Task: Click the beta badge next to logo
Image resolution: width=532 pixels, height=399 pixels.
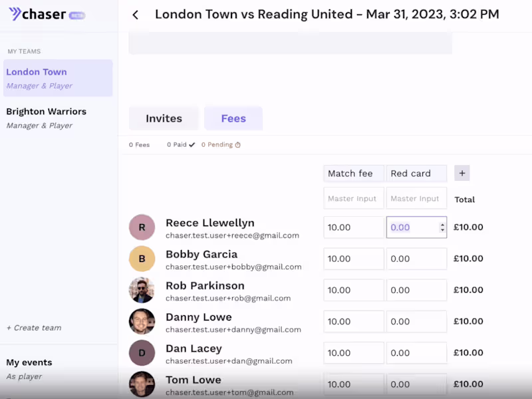Action: (x=77, y=15)
